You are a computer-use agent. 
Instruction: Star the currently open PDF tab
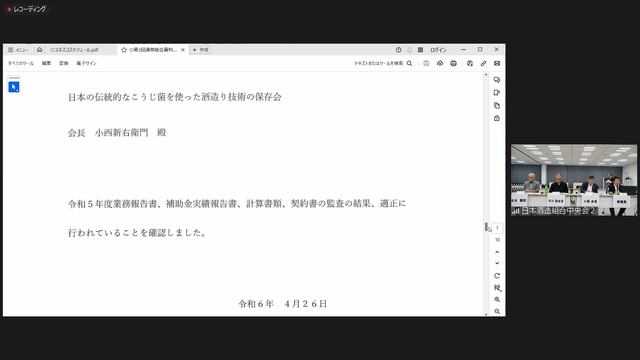click(x=124, y=50)
